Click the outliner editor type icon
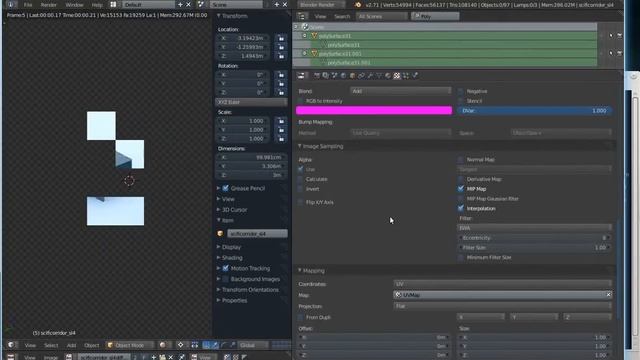This screenshot has width=640, height=360. 302,16
